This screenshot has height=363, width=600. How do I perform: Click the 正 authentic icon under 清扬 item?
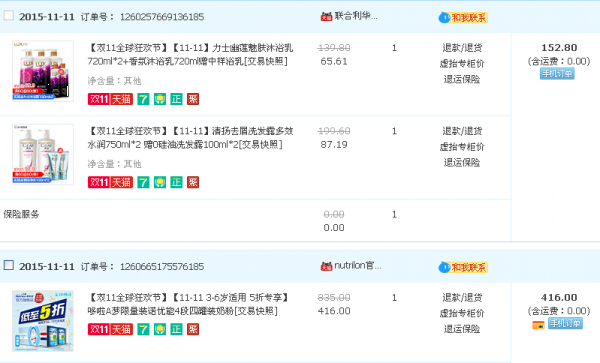[x=176, y=182]
